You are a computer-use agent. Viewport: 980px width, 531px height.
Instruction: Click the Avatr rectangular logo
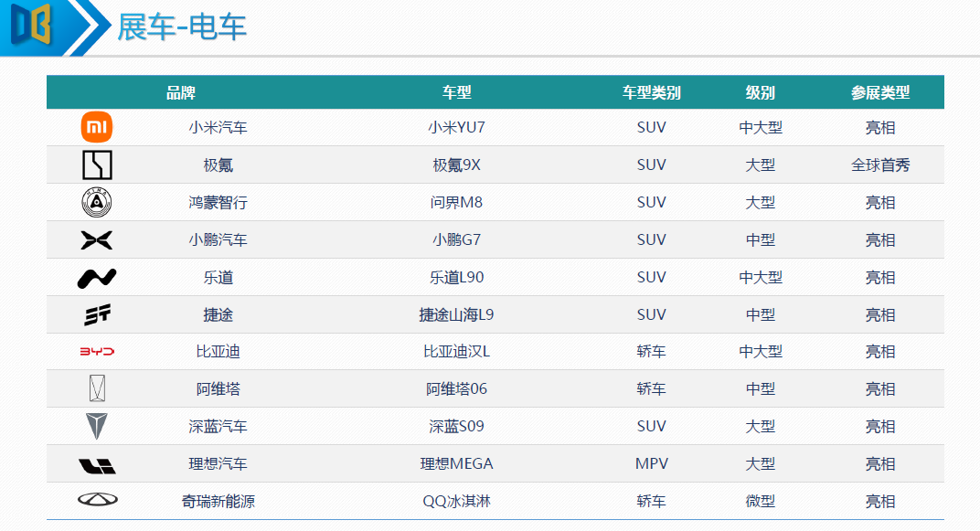(97, 388)
